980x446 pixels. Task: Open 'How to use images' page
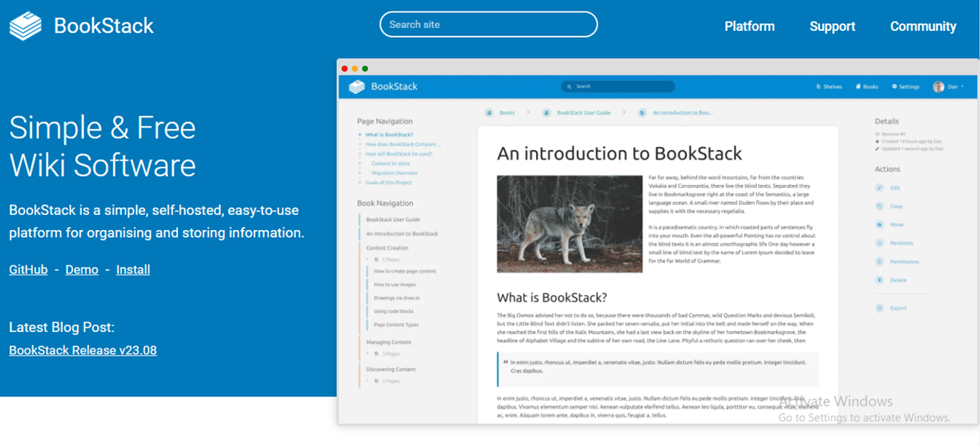click(x=395, y=285)
